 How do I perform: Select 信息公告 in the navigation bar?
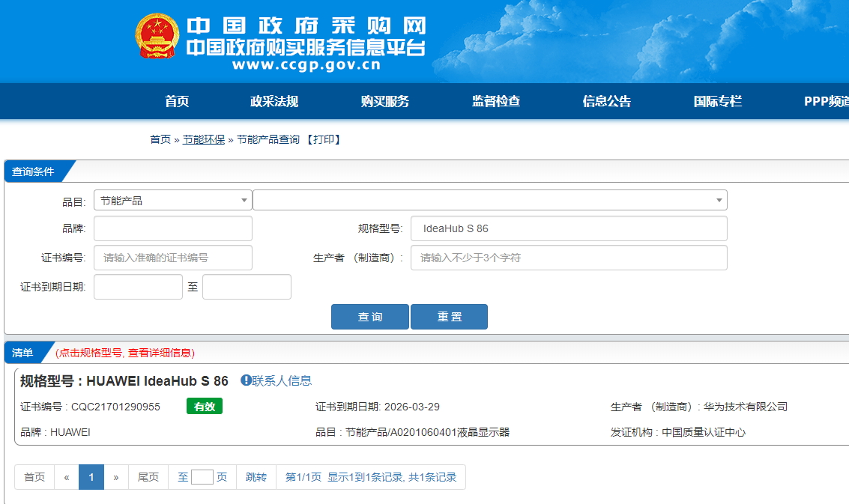pos(606,101)
